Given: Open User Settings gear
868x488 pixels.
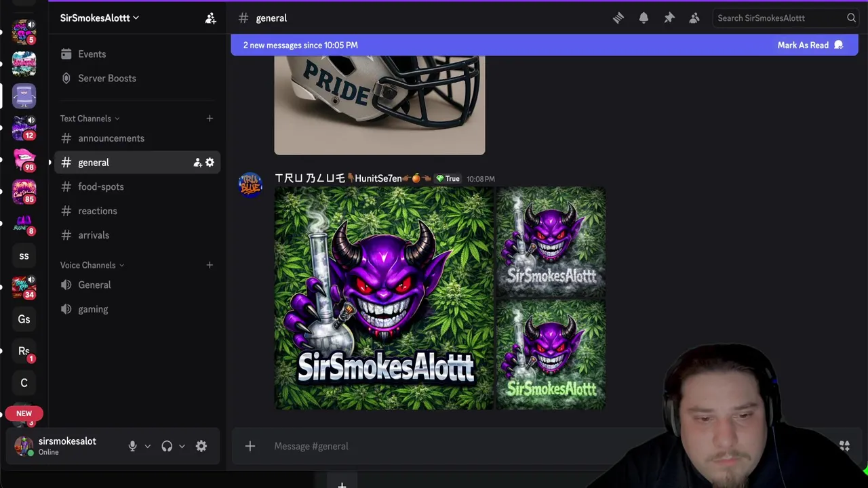Looking at the screenshot, I should (201, 446).
